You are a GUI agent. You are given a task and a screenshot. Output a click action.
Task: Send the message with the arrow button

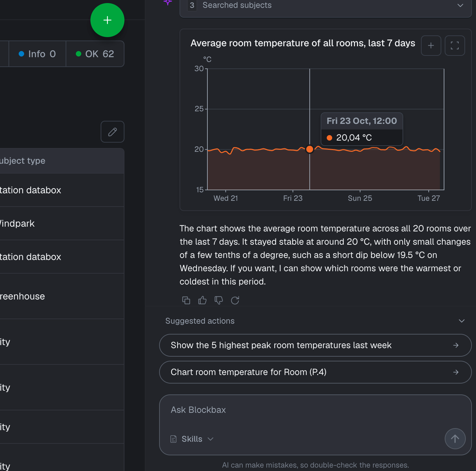(x=455, y=439)
